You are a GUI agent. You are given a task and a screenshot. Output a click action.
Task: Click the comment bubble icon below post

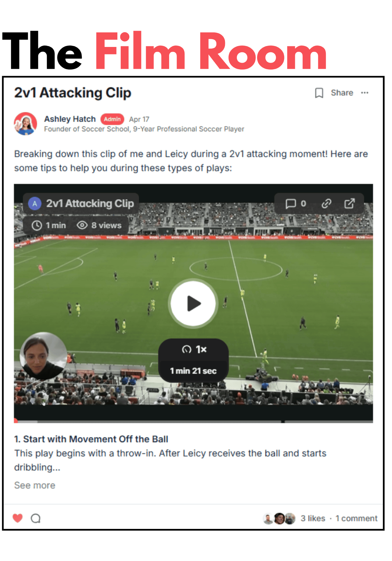coord(36,518)
